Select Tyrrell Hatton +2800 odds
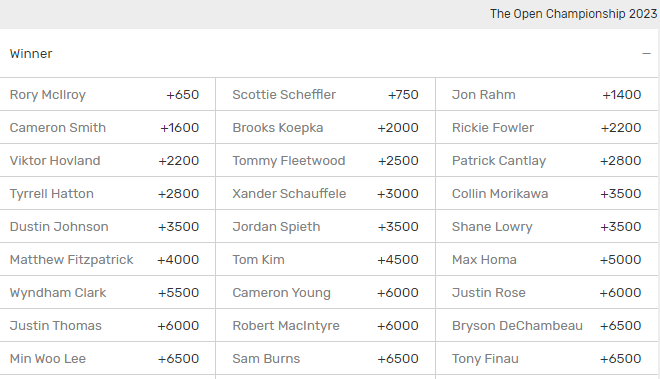This screenshot has height=379, width=660. (107, 193)
